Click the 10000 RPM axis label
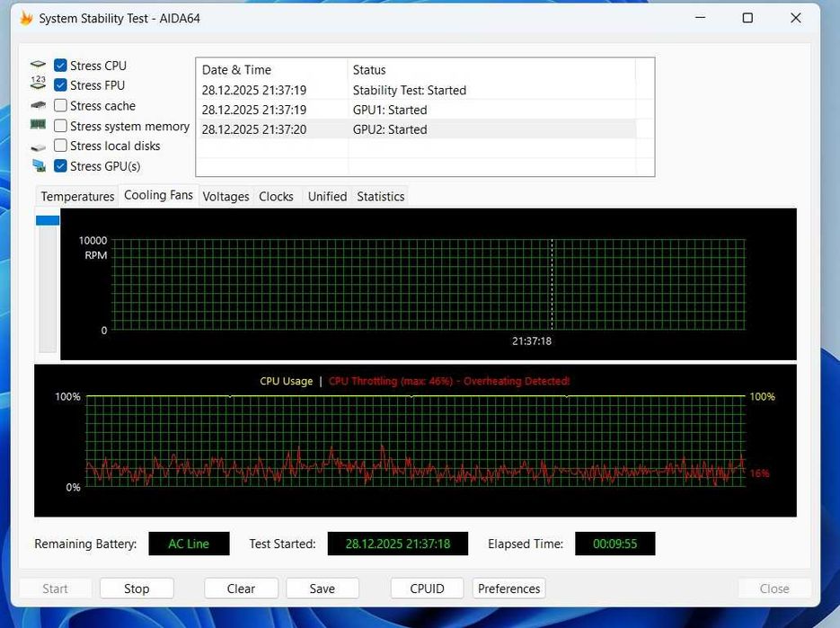The image size is (840, 628). (x=93, y=248)
